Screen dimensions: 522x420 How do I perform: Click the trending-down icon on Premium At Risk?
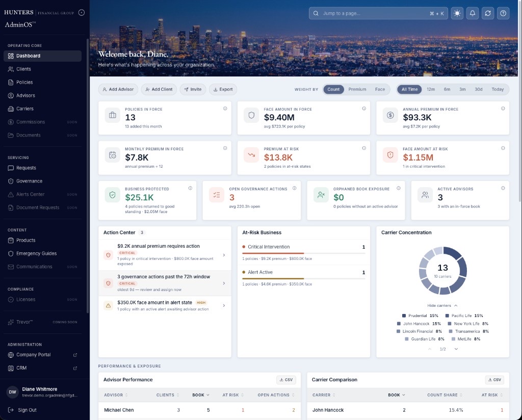[251, 155]
